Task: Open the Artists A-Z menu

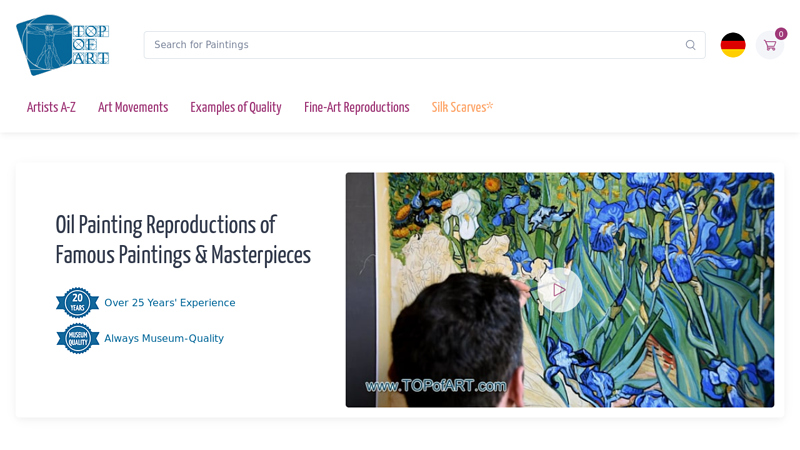Action: click(x=51, y=107)
